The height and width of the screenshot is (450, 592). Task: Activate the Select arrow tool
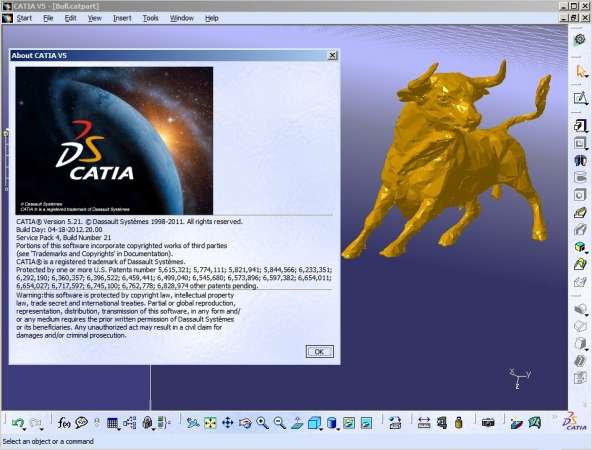(x=580, y=71)
